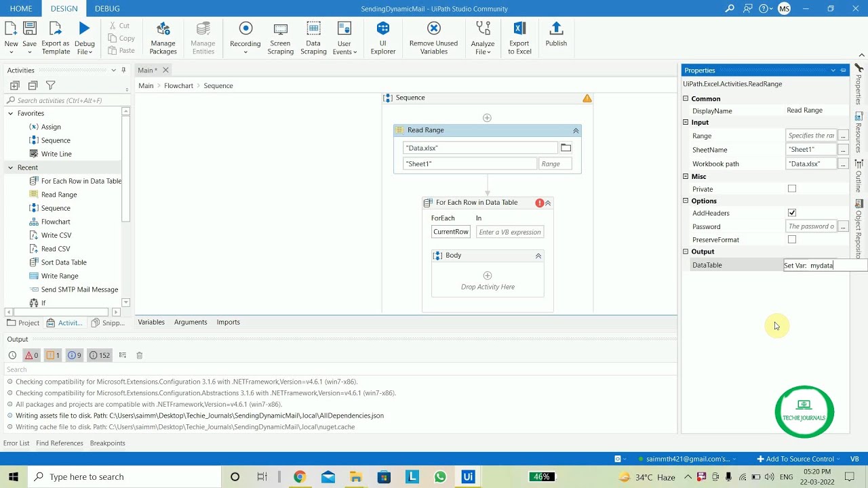
Task: Click Export to Excel icon
Action: (519, 28)
